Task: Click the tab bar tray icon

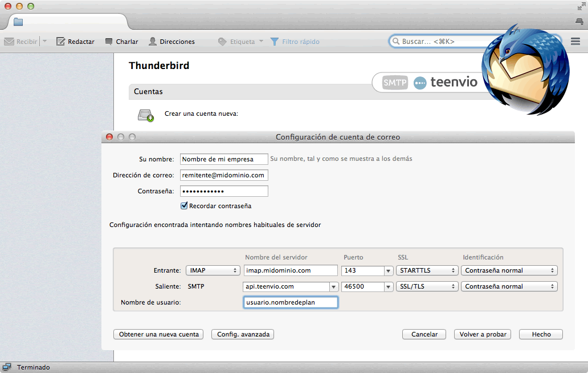Action: (579, 22)
